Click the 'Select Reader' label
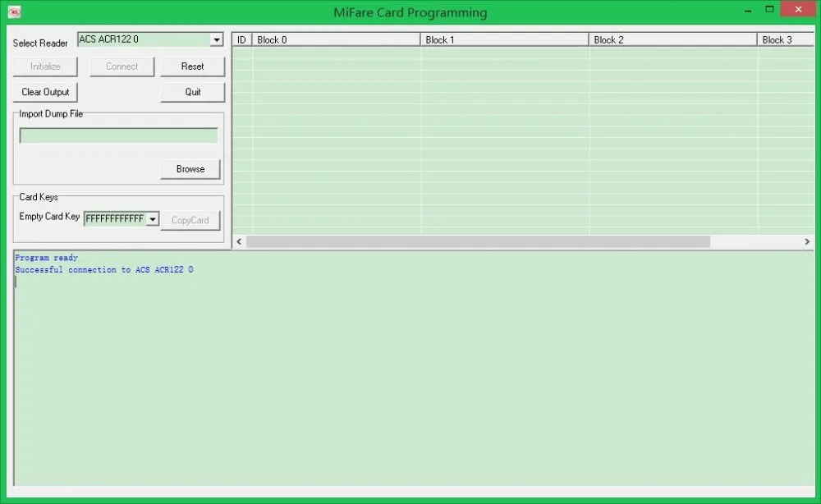This screenshot has height=504, width=821. (40, 43)
